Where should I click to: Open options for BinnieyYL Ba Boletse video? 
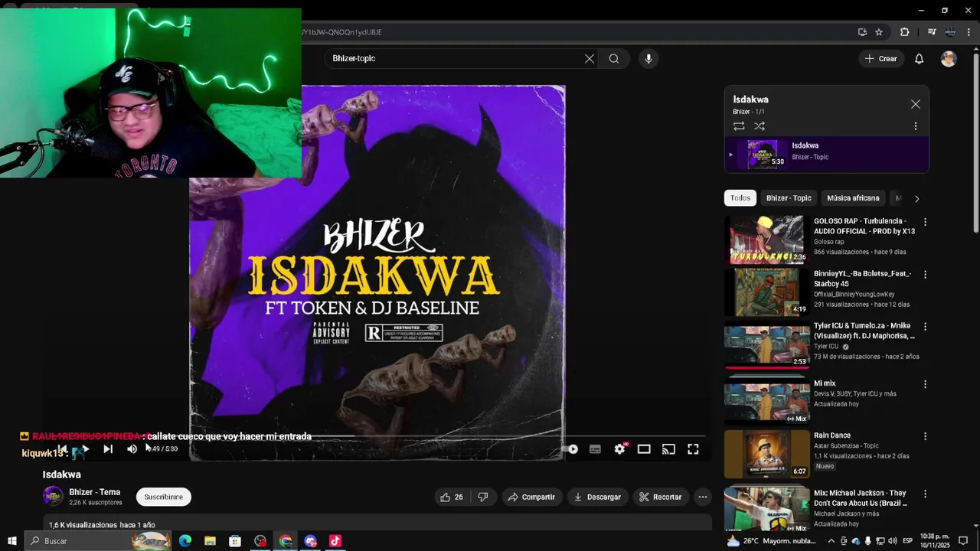click(x=925, y=274)
